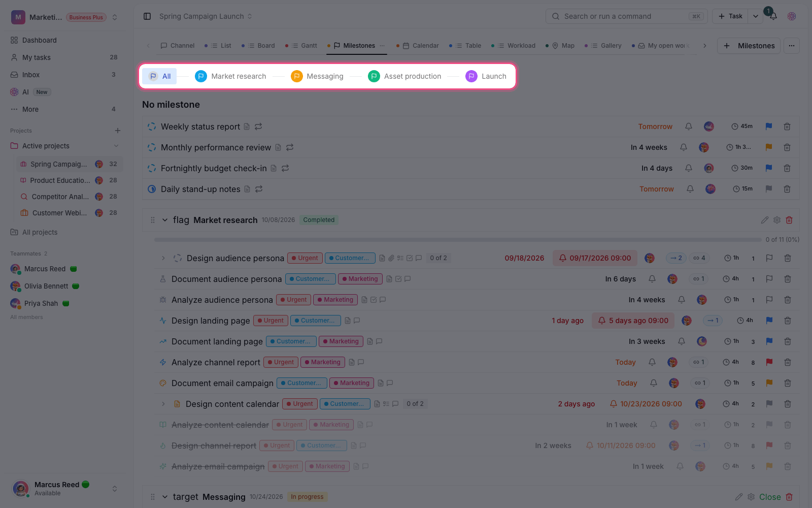Toggle status icon of Design audience persona

tap(178, 258)
